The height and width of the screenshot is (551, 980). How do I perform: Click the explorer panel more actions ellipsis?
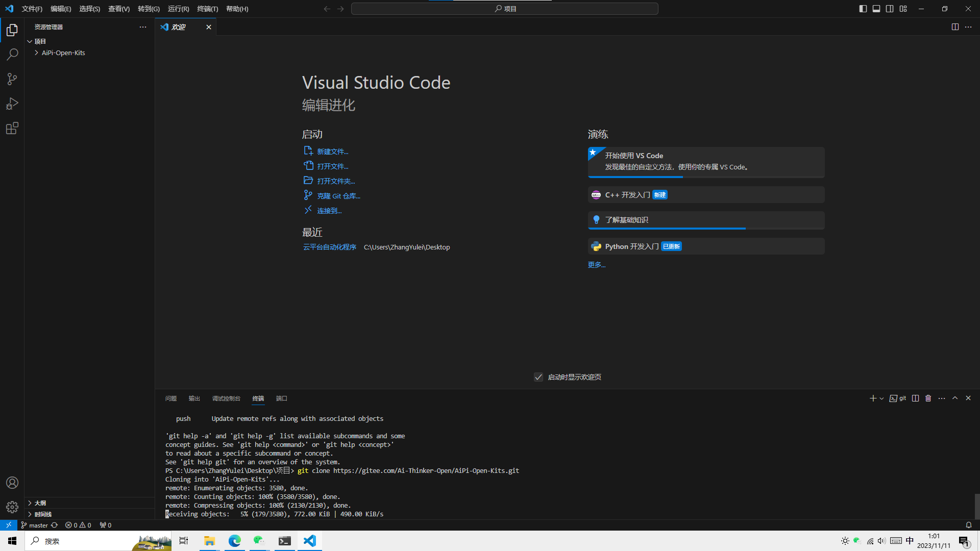143,27
